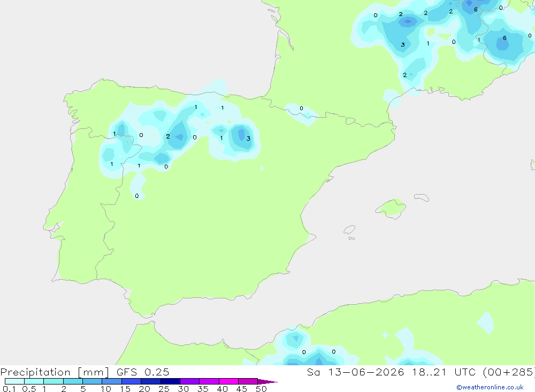Viewport: 535px width, 392px height.
Task: Click the "[mm]" unit label
Action: (94, 372)
